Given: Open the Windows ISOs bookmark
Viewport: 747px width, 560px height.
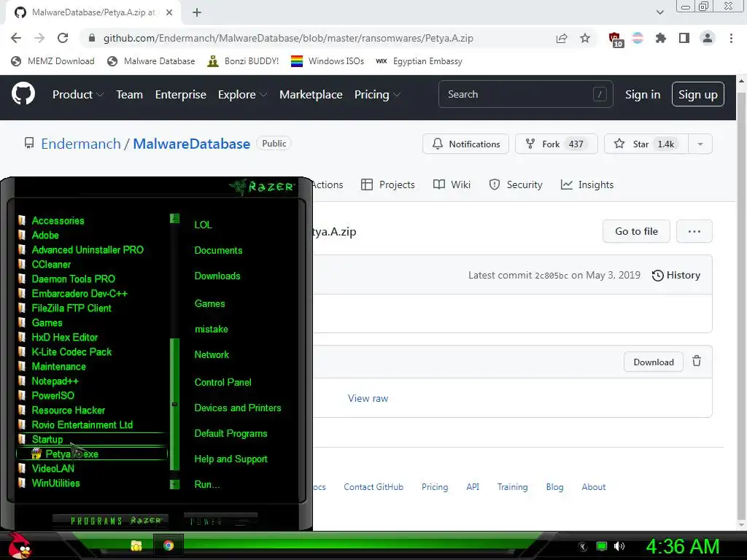Looking at the screenshot, I should (328, 61).
